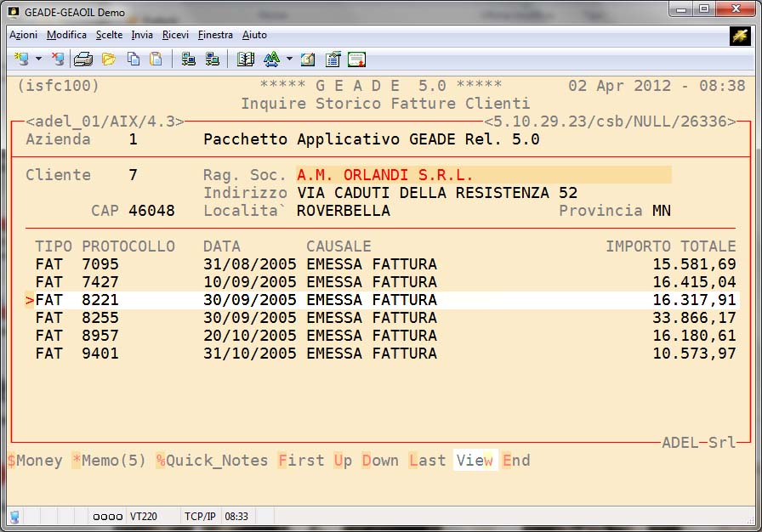Screen dimensions: 762x532
Task: Click the open book toolbar icon
Action: point(246,59)
